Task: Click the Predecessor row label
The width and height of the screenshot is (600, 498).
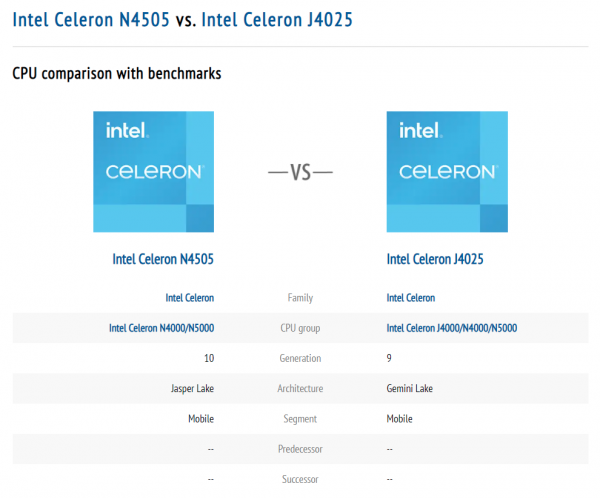Action: pos(300,449)
